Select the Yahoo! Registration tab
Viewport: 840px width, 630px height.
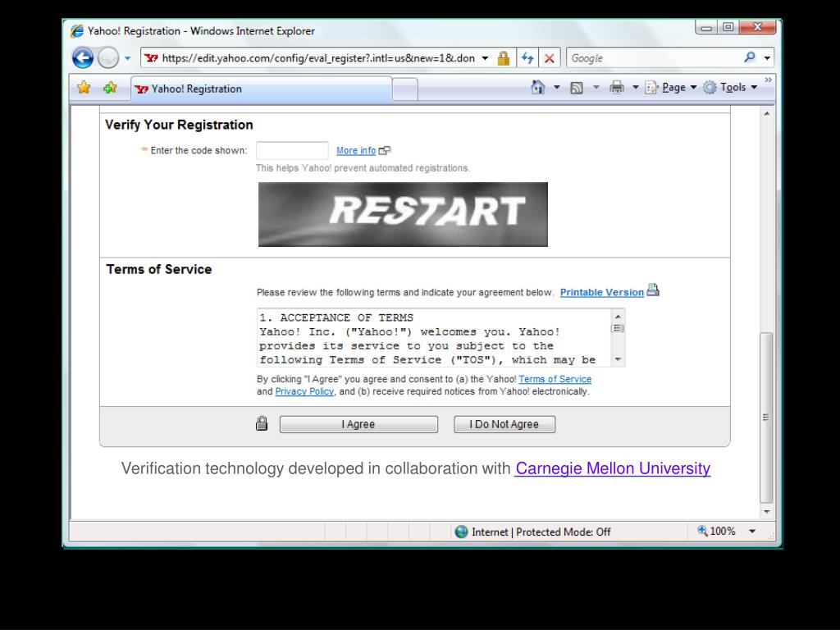262,89
